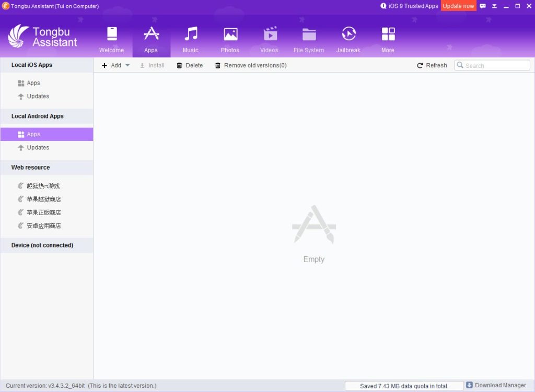Click the Install button
Viewport: 535px width, 392px height.
click(152, 65)
